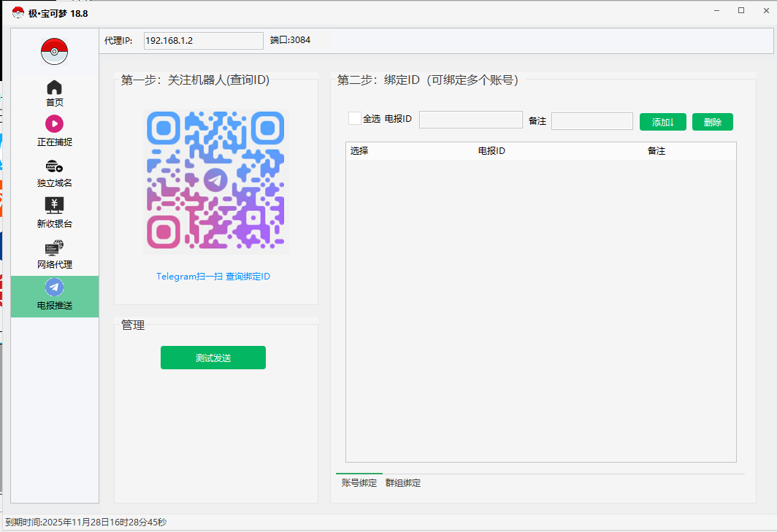
Task: Open the 正在捕捉 section
Action: (x=55, y=131)
